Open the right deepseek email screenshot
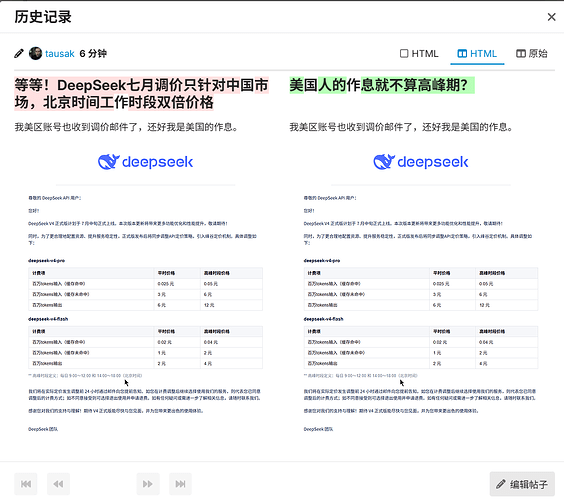The width and height of the screenshot is (564, 500). pos(420,294)
